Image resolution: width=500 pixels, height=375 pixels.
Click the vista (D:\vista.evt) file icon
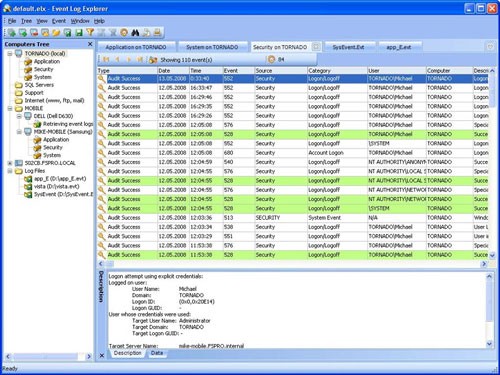[x=28, y=187]
